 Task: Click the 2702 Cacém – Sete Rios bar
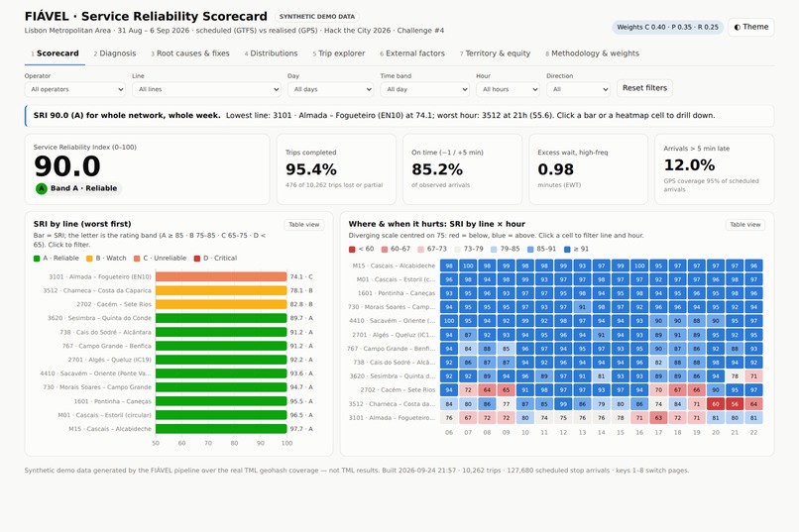(221, 304)
